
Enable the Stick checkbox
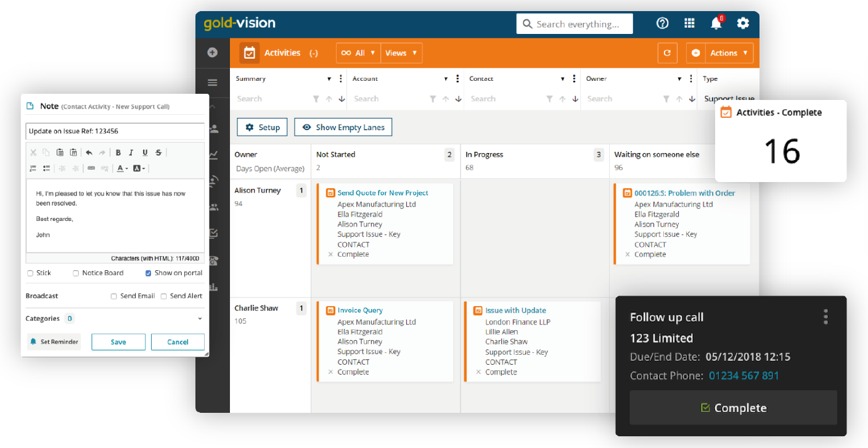[x=30, y=273]
